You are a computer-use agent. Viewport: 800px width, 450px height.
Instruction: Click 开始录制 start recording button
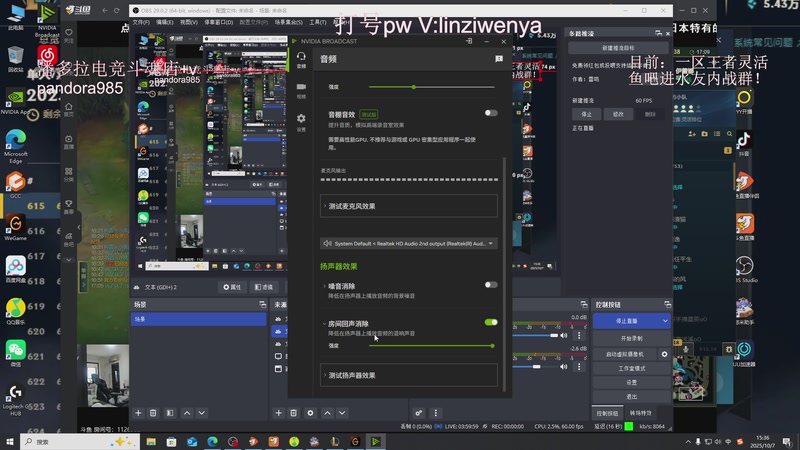(632, 338)
